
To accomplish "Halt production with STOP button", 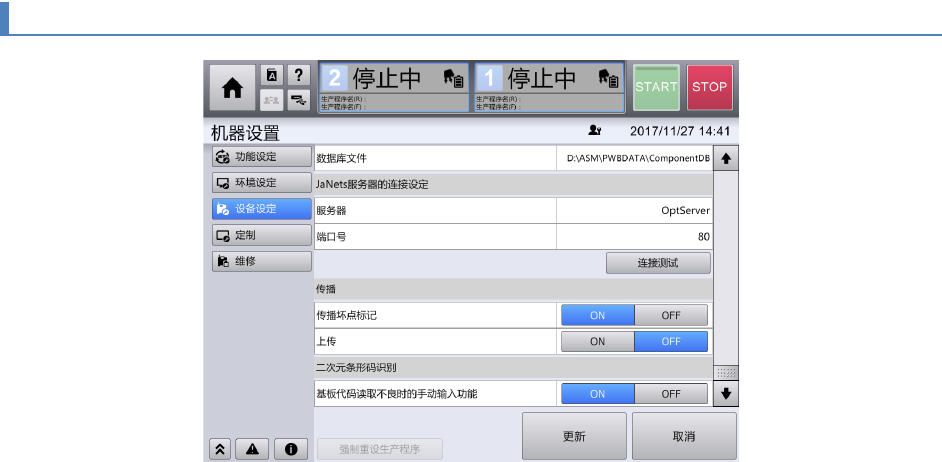I will pyautogui.click(x=710, y=87).
